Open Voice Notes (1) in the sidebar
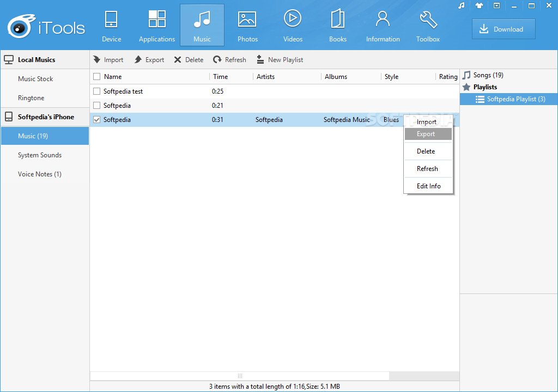This screenshot has width=558, height=392. (x=45, y=174)
